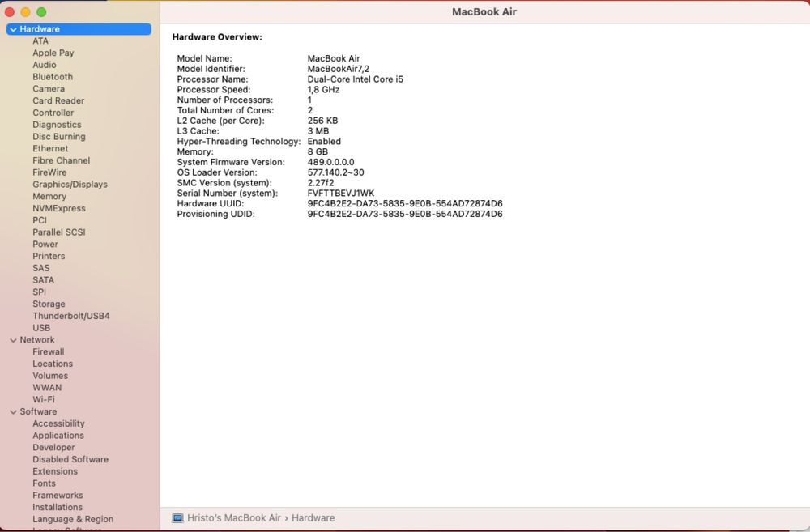Open the Camera hardware item
This screenshot has height=532, width=810.
coord(49,88)
